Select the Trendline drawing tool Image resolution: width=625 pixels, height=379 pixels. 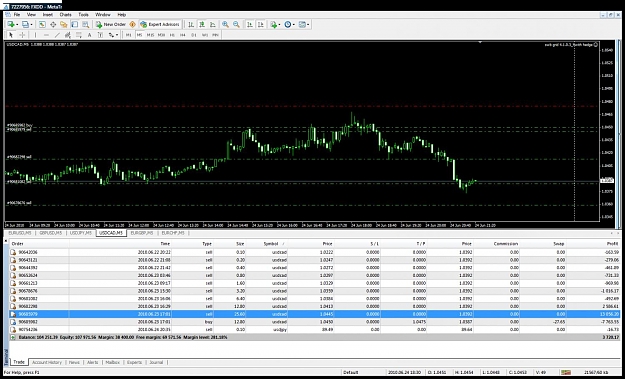(x=57, y=35)
